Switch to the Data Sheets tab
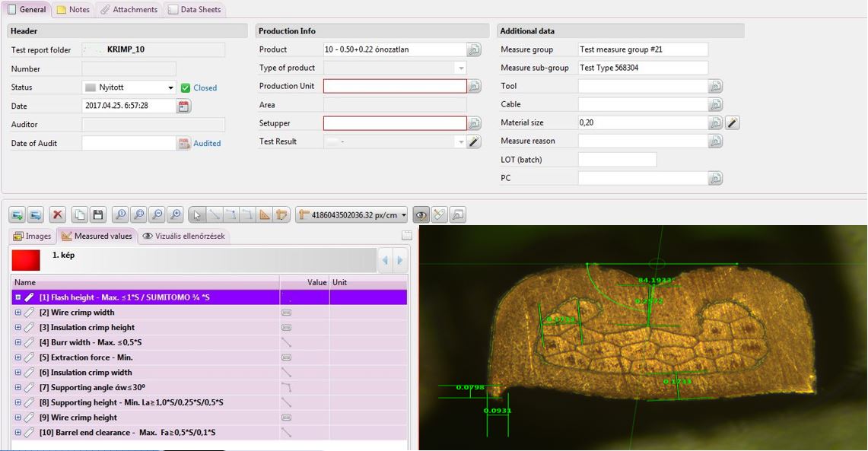 [x=194, y=10]
